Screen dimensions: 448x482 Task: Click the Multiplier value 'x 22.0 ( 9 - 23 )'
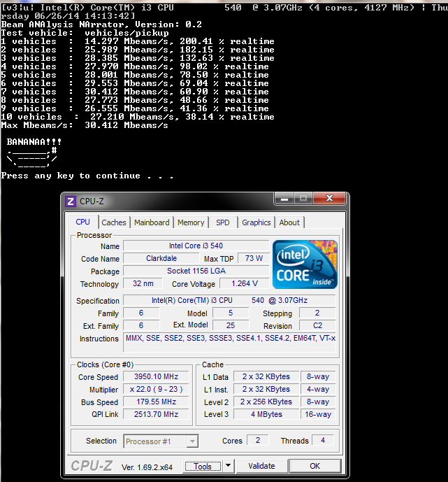pyautogui.click(x=156, y=389)
